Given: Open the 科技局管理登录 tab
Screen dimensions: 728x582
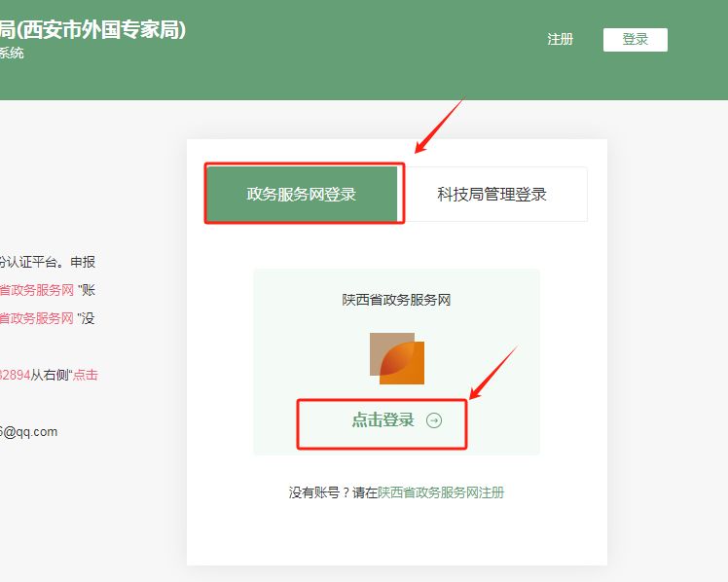Looking at the screenshot, I should tap(491, 194).
